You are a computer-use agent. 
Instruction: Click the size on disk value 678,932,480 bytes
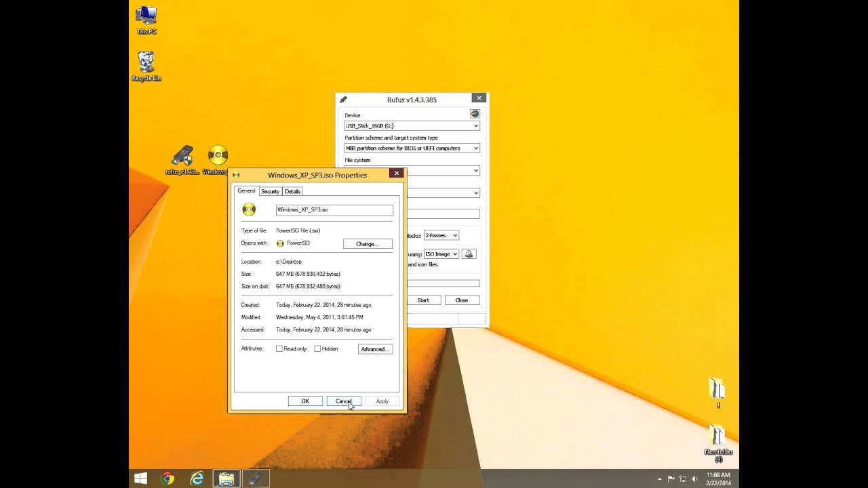pyautogui.click(x=308, y=286)
